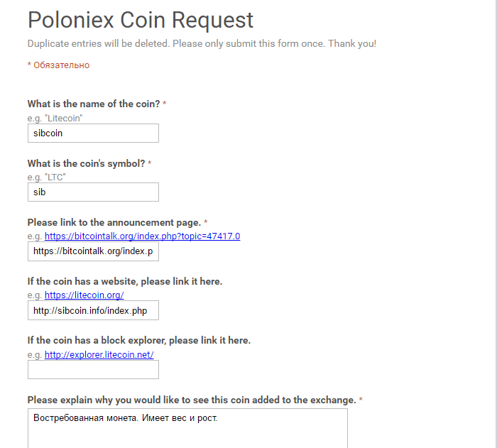This screenshot has height=448, width=497.
Task: Open the explorer.litecoin.net example link
Action: 99,354
